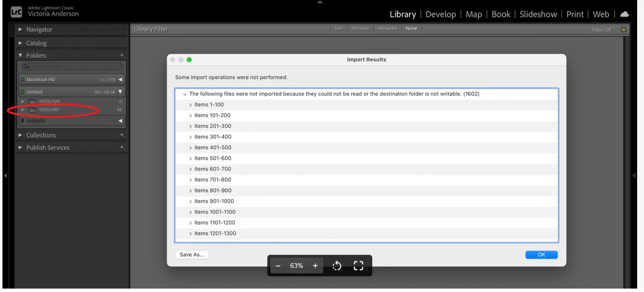Add a folder using Folders plus icon
644x292 pixels.
click(x=122, y=55)
